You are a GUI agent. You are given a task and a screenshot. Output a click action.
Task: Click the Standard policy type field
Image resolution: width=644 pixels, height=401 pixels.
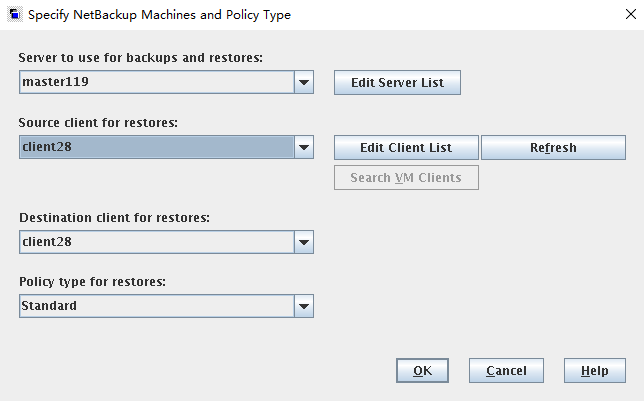[x=157, y=306]
